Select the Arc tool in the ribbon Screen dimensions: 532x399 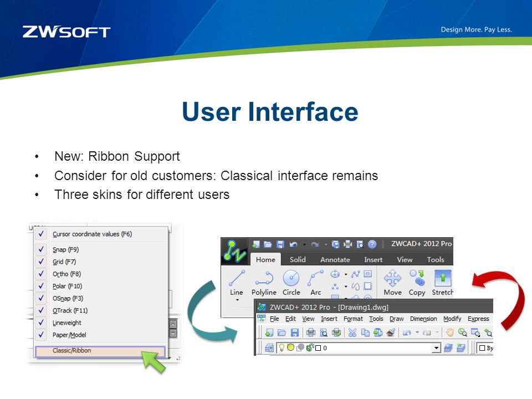coord(315,283)
